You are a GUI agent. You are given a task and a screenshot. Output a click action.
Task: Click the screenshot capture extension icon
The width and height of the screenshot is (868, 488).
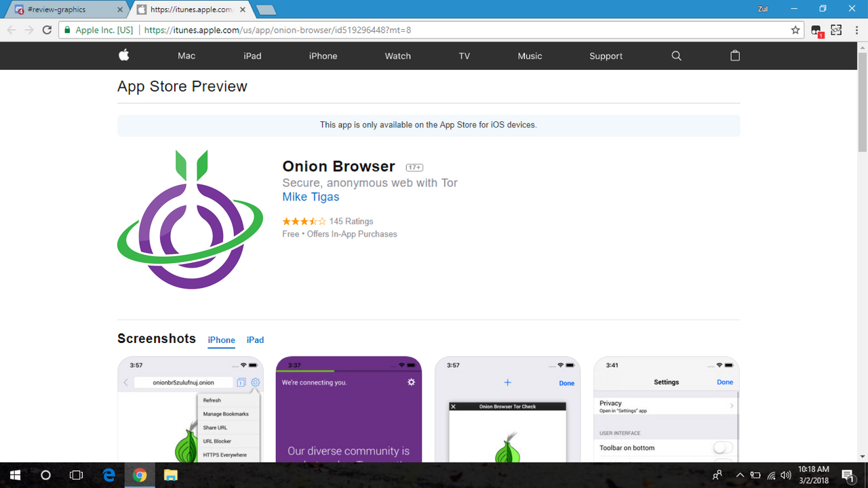[x=836, y=30]
